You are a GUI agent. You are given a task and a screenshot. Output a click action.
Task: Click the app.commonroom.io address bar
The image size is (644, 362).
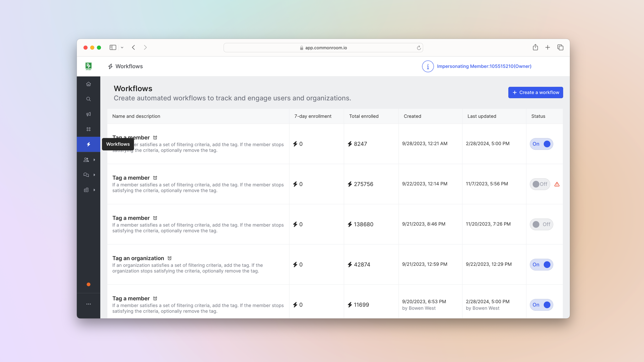pos(323,48)
